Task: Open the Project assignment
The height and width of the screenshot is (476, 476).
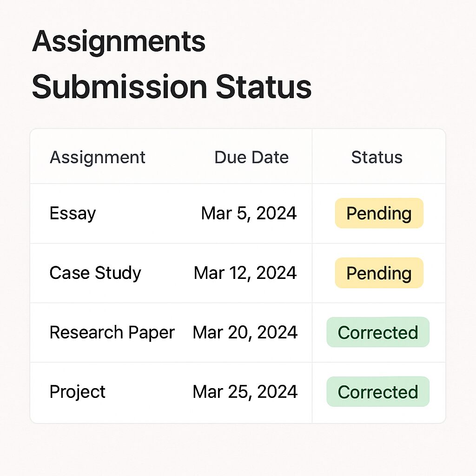Action: [78, 391]
